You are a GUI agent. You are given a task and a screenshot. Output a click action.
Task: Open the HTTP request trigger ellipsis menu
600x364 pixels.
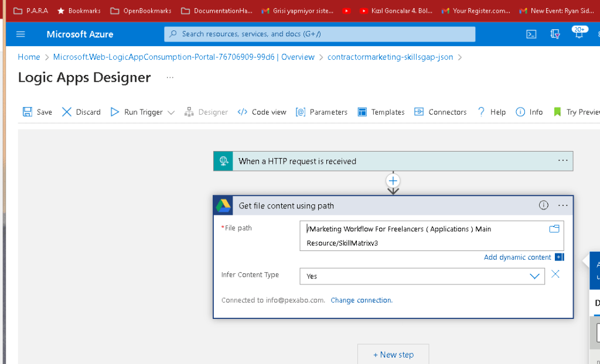(x=562, y=160)
